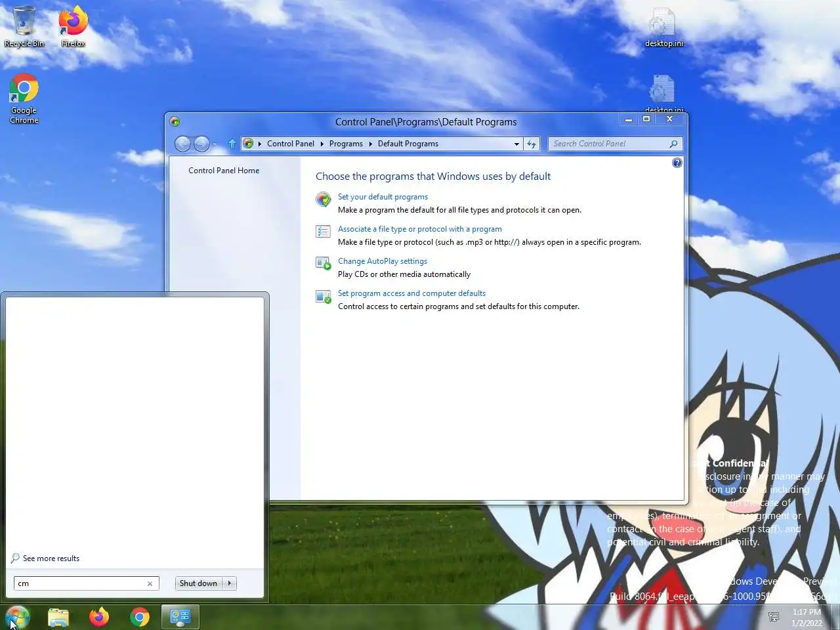Open the Shut down options arrow

coord(229,583)
